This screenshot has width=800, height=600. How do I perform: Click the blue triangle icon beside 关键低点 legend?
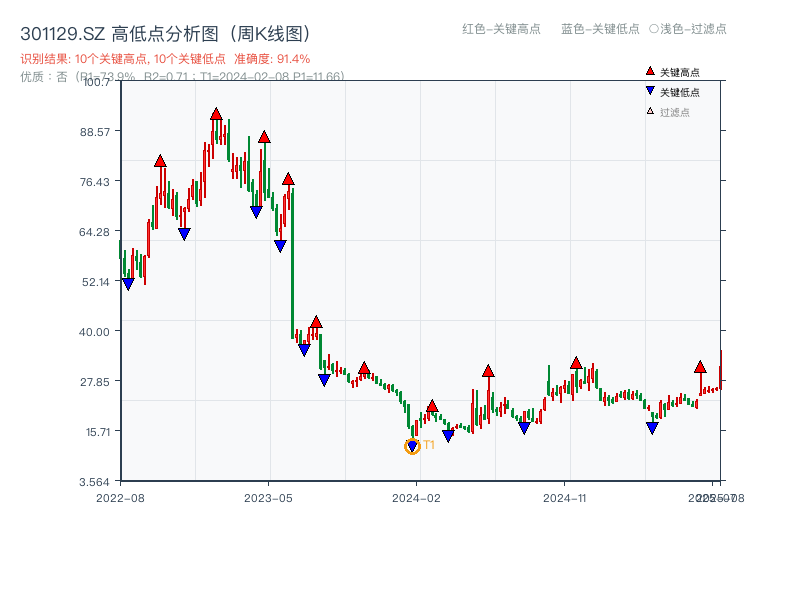pos(650,92)
